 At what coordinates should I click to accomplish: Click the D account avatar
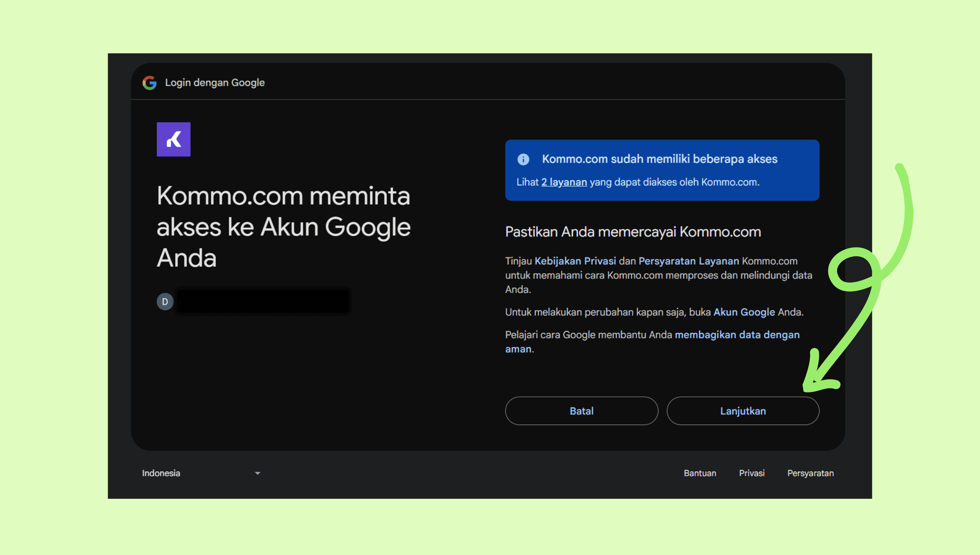165,302
